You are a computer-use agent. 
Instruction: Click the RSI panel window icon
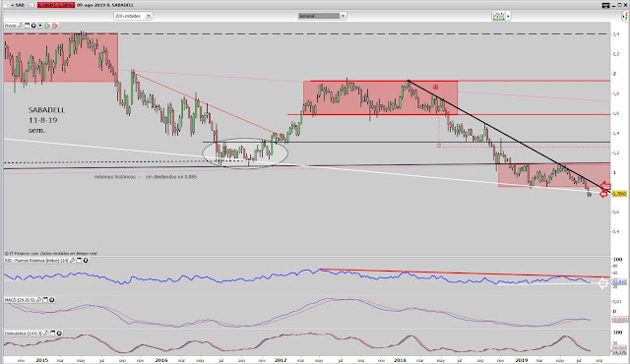click(x=79, y=261)
